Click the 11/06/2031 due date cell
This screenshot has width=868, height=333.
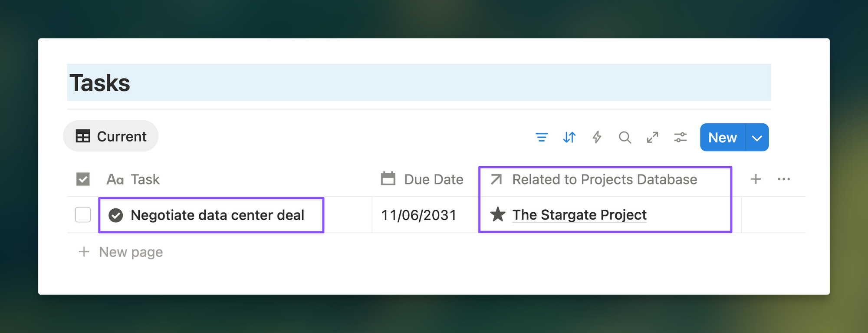coord(419,215)
